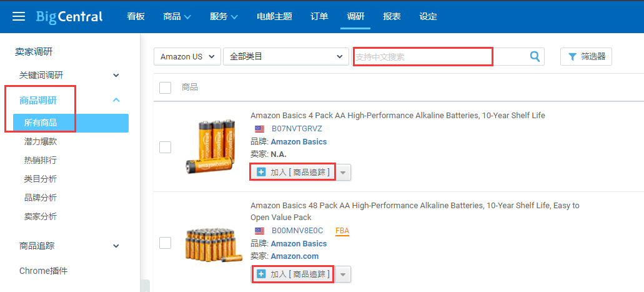This screenshot has width=644, height=292.
Task: Click the 筛选器 filter button
Action: coord(586,57)
